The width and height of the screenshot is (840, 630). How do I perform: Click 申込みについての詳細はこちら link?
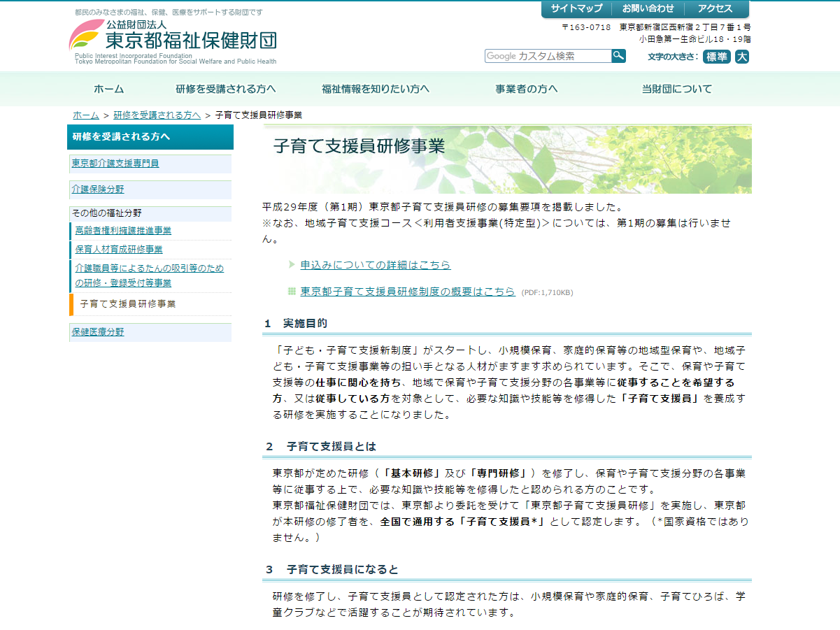coord(376,265)
